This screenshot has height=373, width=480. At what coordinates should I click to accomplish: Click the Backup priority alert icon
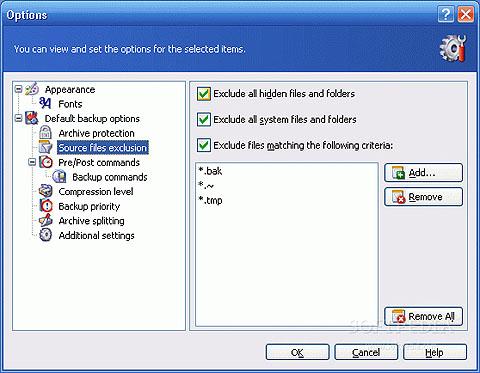coord(46,206)
